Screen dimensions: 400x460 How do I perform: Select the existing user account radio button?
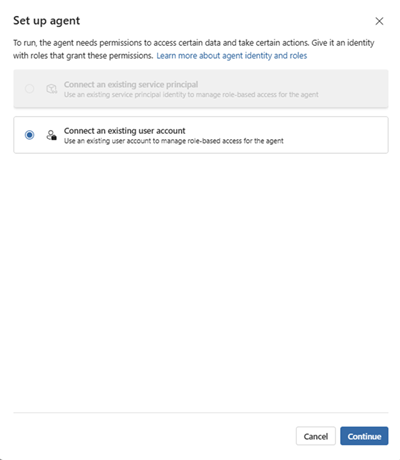coord(29,135)
